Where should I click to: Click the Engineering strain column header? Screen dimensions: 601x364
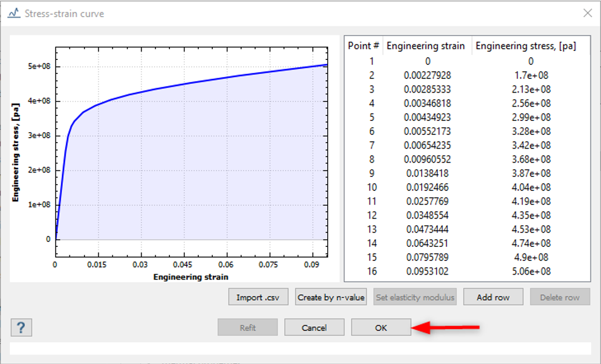(x=427, y=46)
